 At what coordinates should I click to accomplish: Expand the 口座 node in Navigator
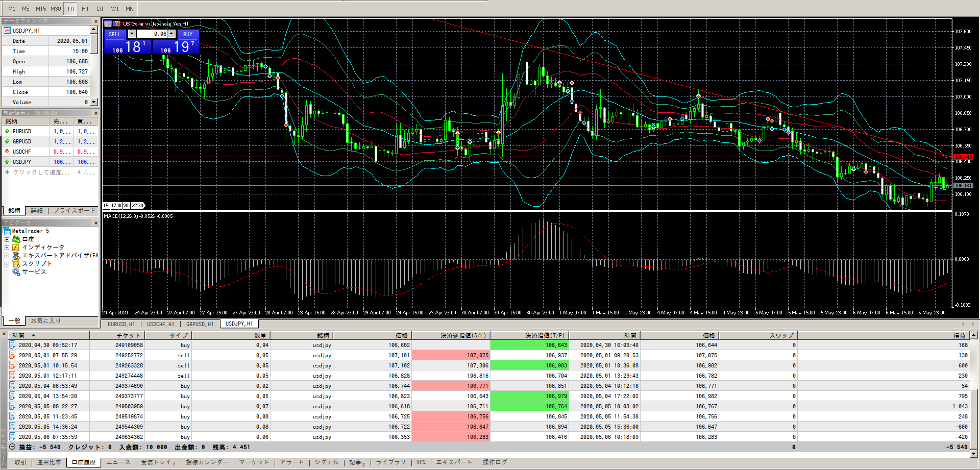tap(7, 239)
